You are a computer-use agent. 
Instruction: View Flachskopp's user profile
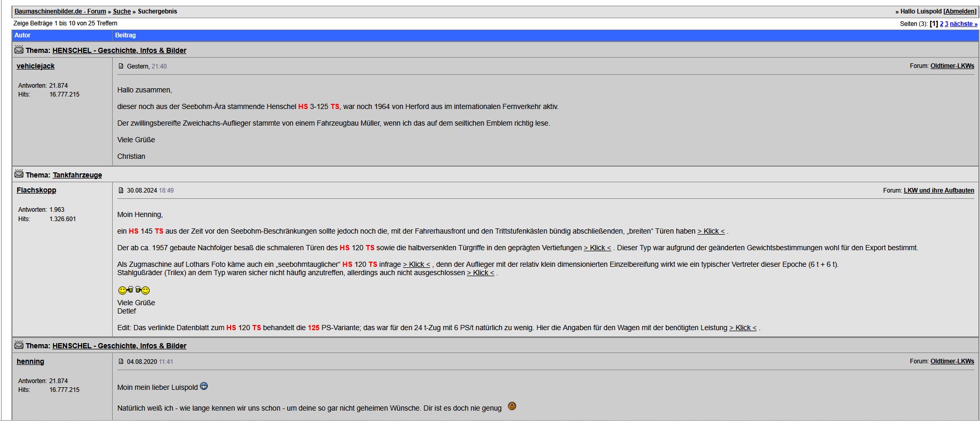tap(36, 190)
